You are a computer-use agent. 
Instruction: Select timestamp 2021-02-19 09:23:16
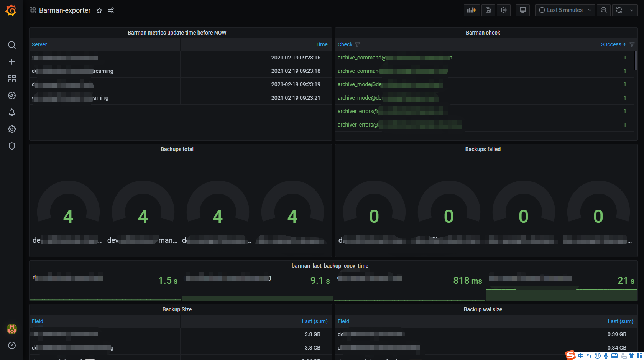[296, 58]
